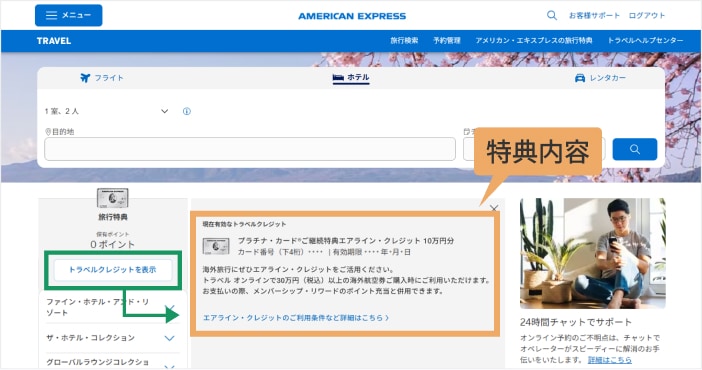Click the AMERICAN EXPRESS logo
702x370 pixels.
pyautogui.click(x=352, y=16)
